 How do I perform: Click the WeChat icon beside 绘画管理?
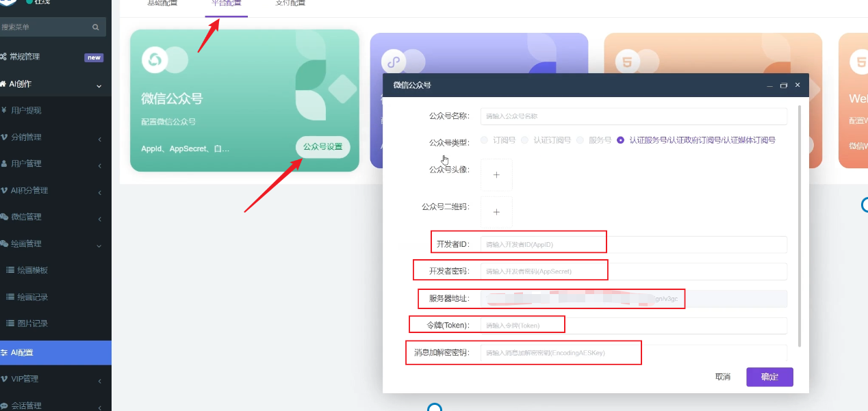click(x=4, y=243)
